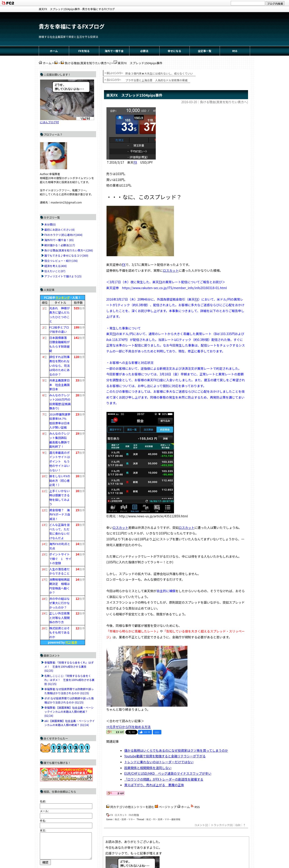Screen dimensions: 289x868
Task: Click the home icon in the breadcrumb
Action: [x=40, y=62]
